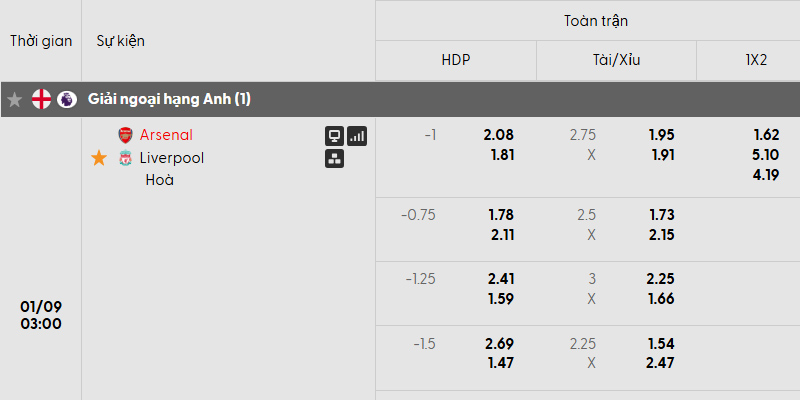Click the England flag icon

coord(41,100)
